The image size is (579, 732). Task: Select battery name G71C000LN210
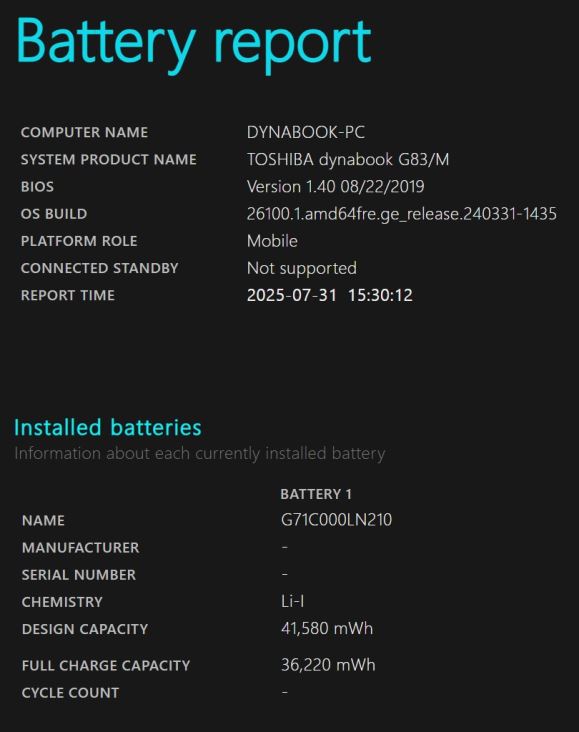point(336,520)
